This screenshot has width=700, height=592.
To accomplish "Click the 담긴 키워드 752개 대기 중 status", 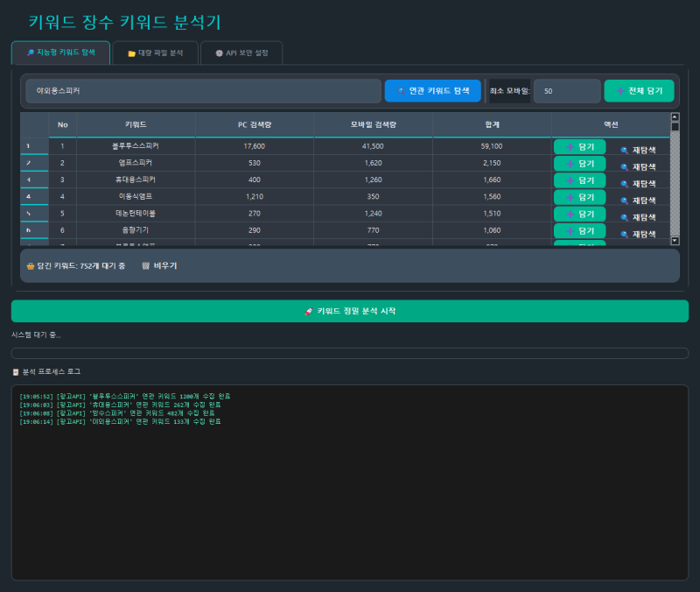I will coord(76,266).
